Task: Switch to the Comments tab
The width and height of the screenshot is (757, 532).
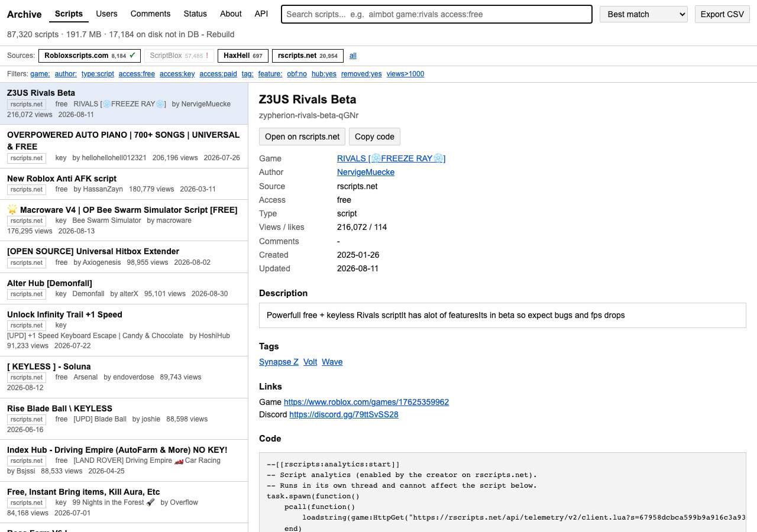Action: [150, 14]
